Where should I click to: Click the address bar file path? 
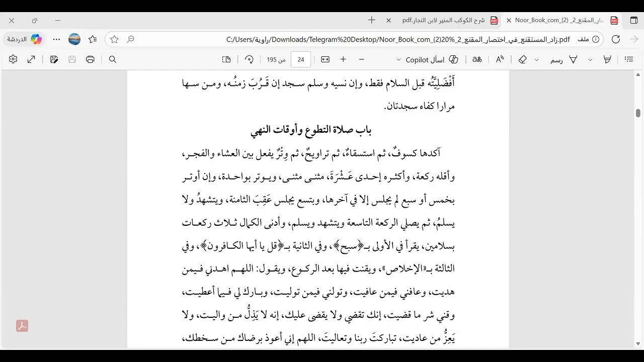tap(398, 39)
